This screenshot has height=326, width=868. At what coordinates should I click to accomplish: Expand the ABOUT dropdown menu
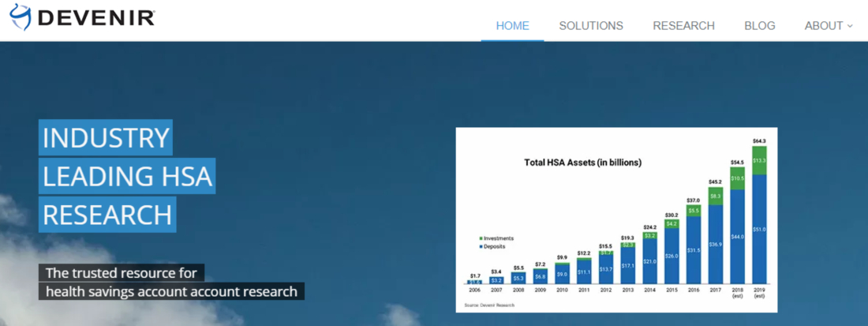tap(829, 26)
